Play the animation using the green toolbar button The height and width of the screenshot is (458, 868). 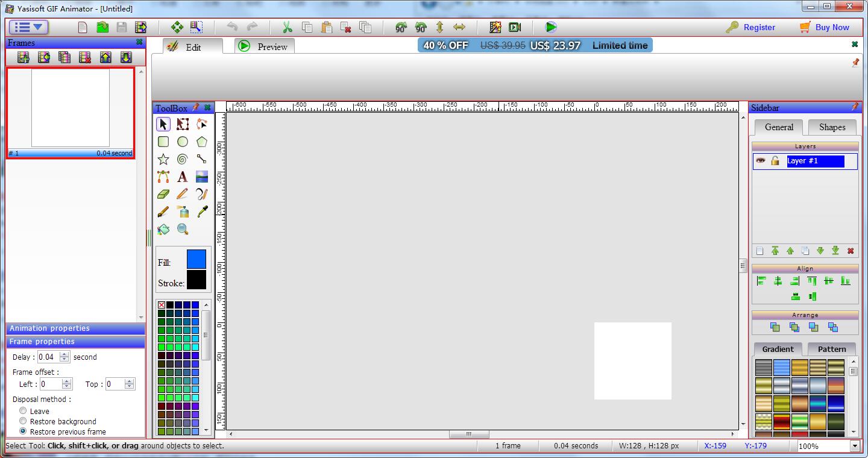coord(551,27)
